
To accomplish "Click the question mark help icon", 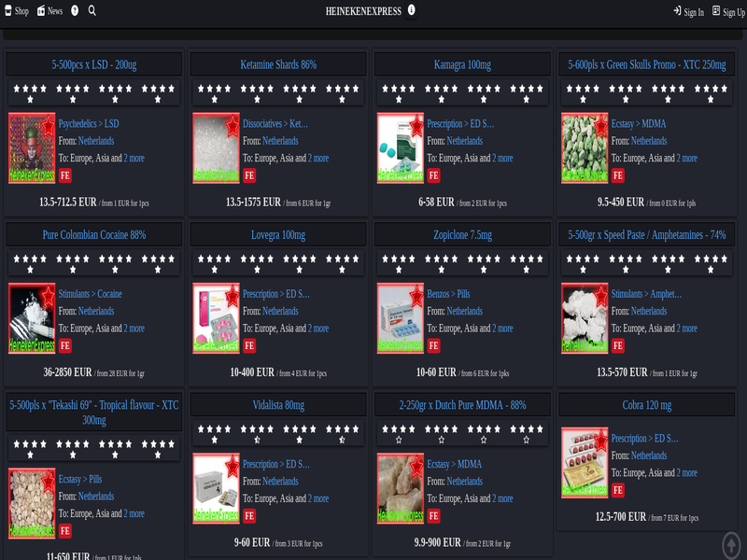I will pos(75,10).
